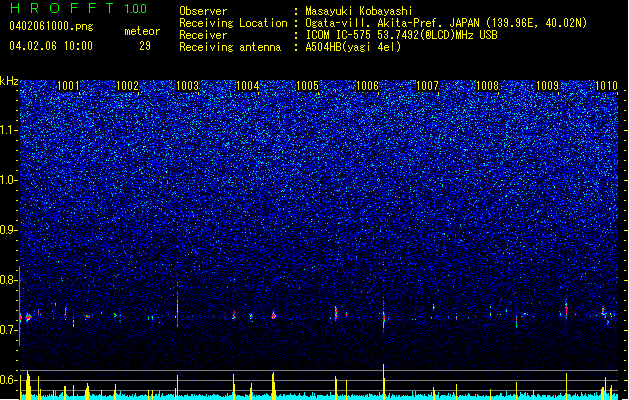The width and height of the screenshot is (629, 400).
Task: Click the 0.9 kHz axis label
Action: point(8,230)
